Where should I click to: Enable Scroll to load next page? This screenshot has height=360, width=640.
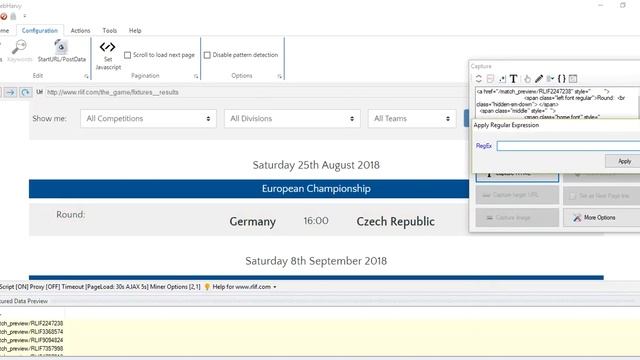pyautogui.click(x=127, y=55)
